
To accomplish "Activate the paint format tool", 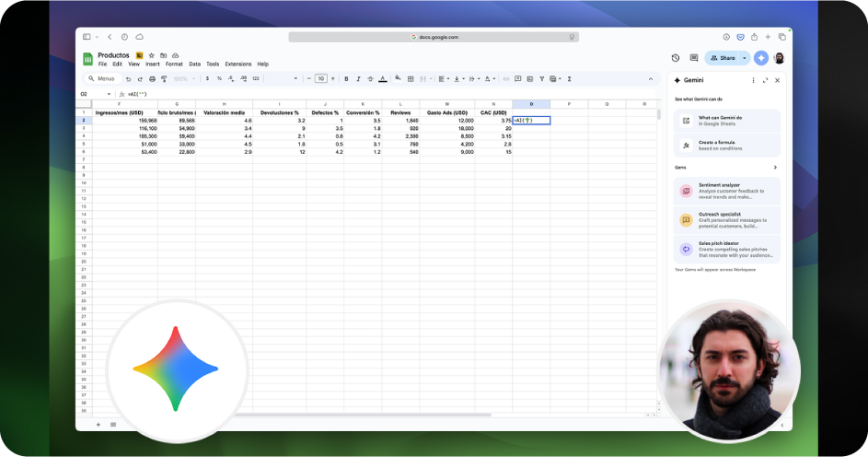I will [164, 79].
